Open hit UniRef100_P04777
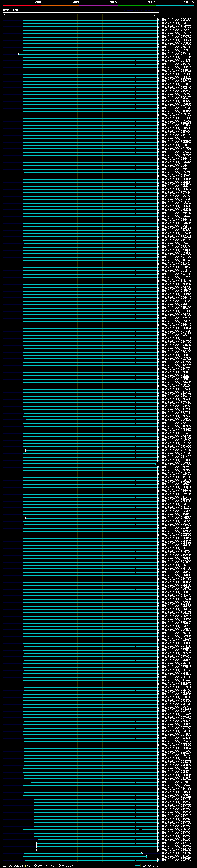Viewport: 197px width, 868px height. tap(177, 26)
